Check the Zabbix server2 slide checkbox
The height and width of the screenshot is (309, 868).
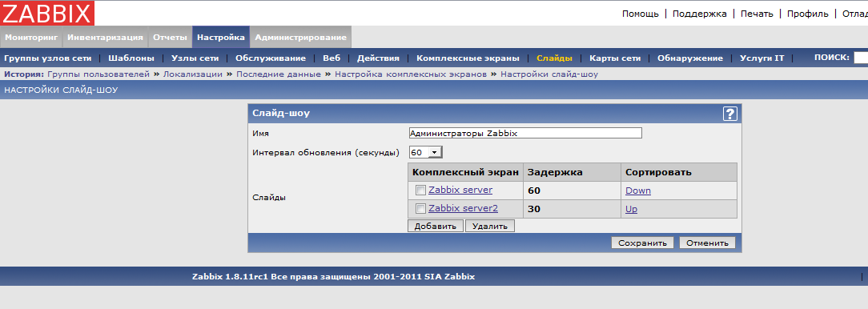(420, 208)
